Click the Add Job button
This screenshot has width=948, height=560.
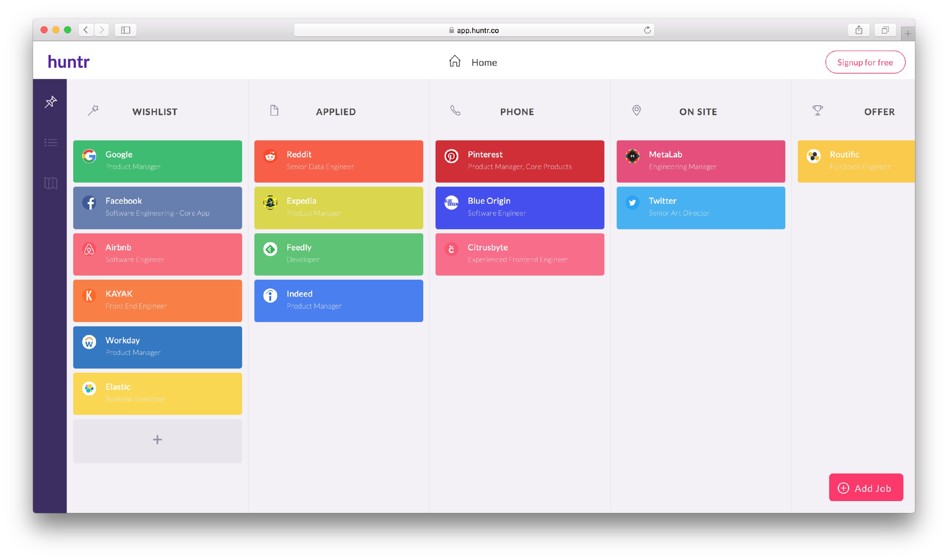tap(866, 487)
